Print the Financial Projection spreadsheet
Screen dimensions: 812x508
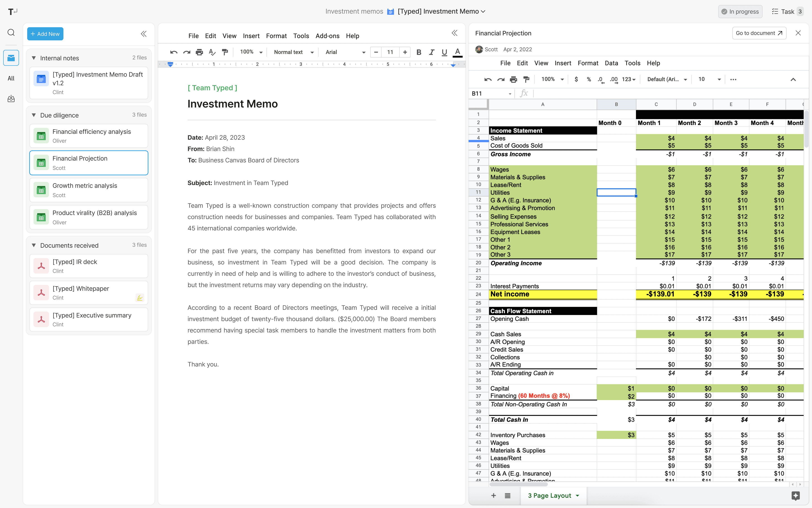point(513,79)
